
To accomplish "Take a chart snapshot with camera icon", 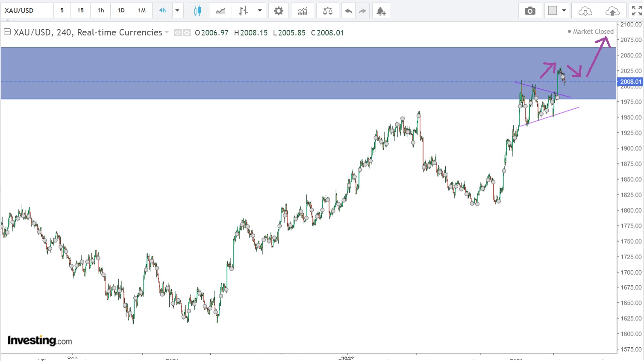I will pos(530,11).
